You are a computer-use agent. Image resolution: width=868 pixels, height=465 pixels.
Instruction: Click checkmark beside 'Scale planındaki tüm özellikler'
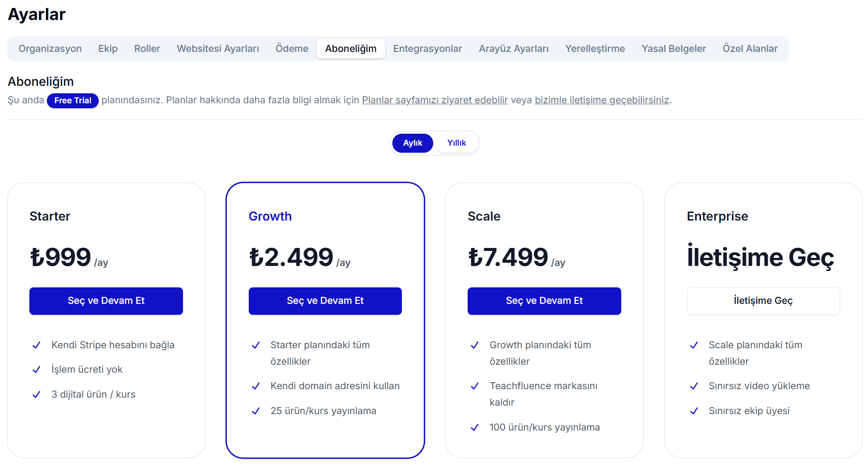(x=694, y=345)
